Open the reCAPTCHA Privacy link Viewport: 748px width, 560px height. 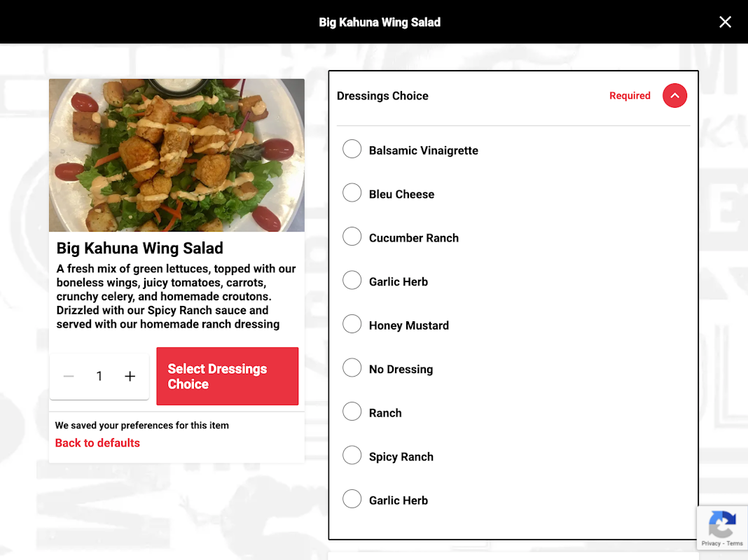pos(710,543)
